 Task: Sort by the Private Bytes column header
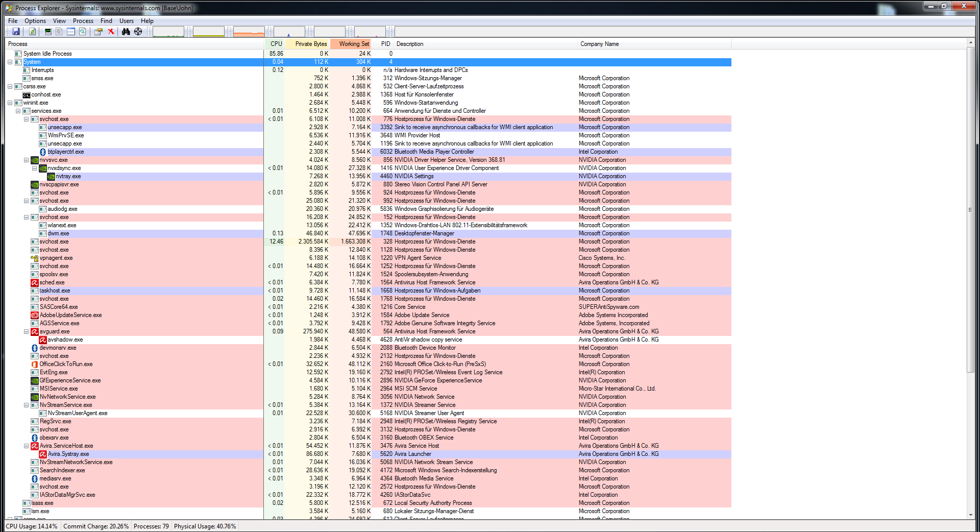click(x=308, y=44)
